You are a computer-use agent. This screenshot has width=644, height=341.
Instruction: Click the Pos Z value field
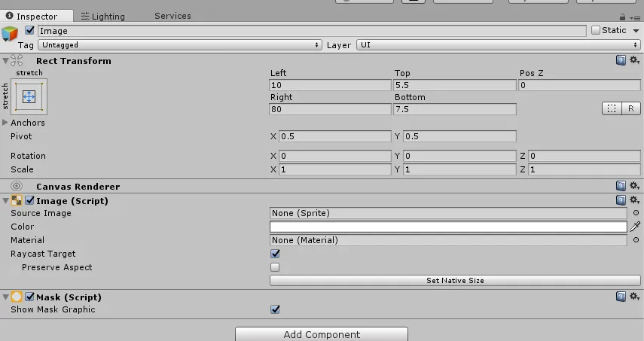tap(579, 85)
